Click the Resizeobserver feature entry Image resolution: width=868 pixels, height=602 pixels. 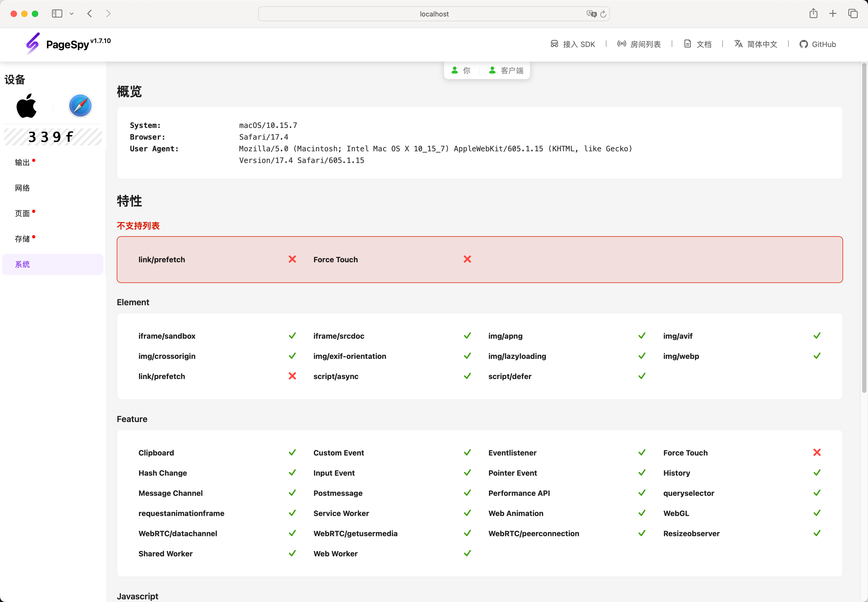691,534
